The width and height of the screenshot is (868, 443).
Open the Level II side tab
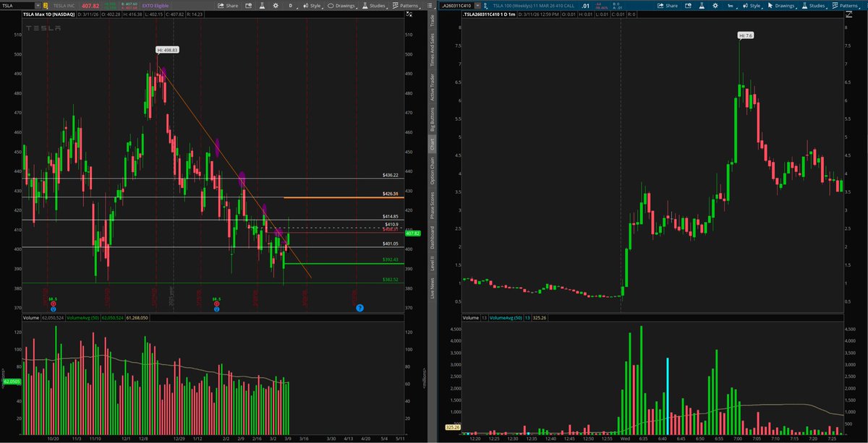point(433,263)
